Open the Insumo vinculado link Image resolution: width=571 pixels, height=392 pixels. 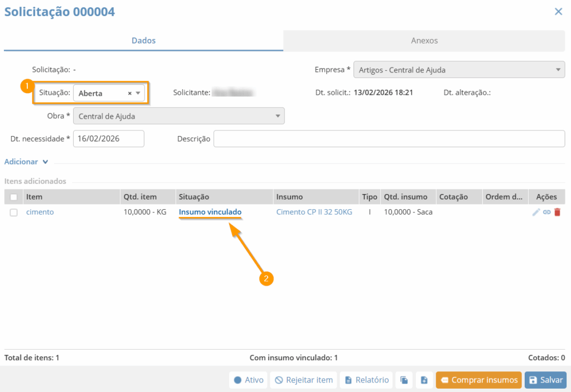210,212
